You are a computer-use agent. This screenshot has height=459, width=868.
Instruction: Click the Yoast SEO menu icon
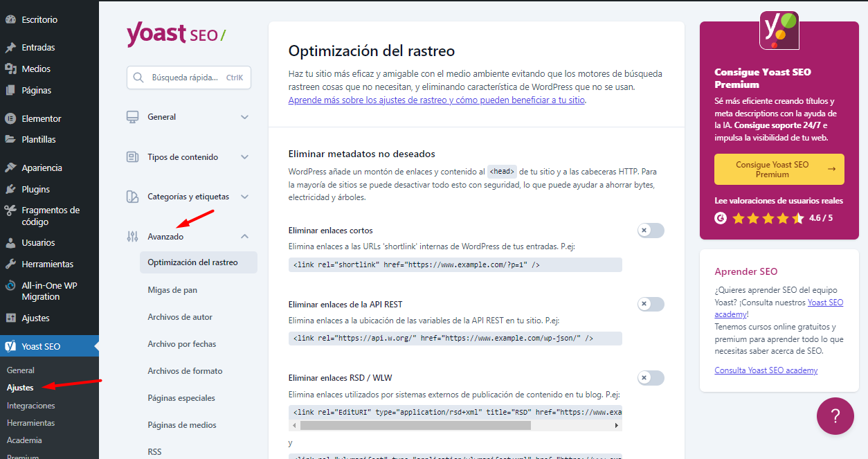pos(10,346)
